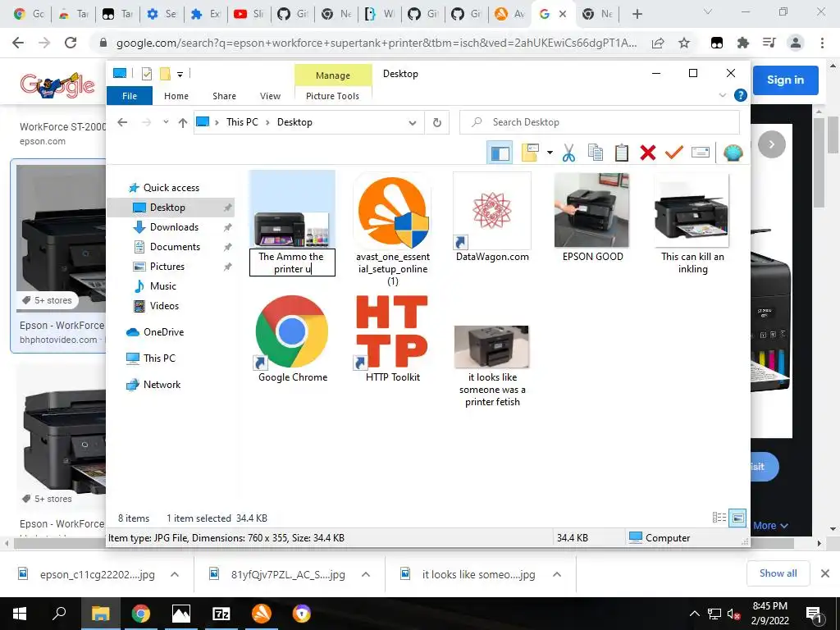Select Network in navigation pane

[162, 385]
